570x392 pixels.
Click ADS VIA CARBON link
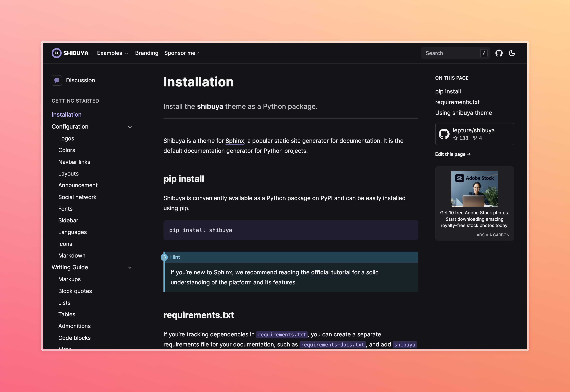493,235
